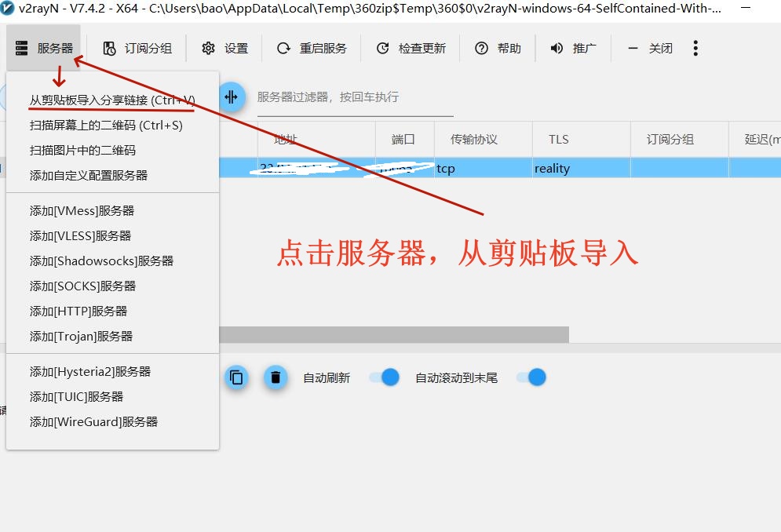Open the 订阅分组 subscription group menu
Viewport: 781px width, 532px height.
(x=137, y=49)
